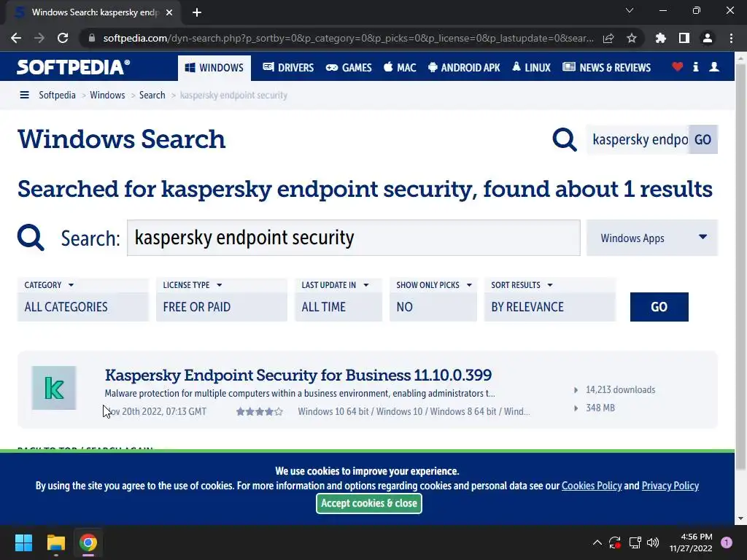The height and width of the screenshot is (560, 747).
Task: Click the top-right search input field
Action: (638, 139)
